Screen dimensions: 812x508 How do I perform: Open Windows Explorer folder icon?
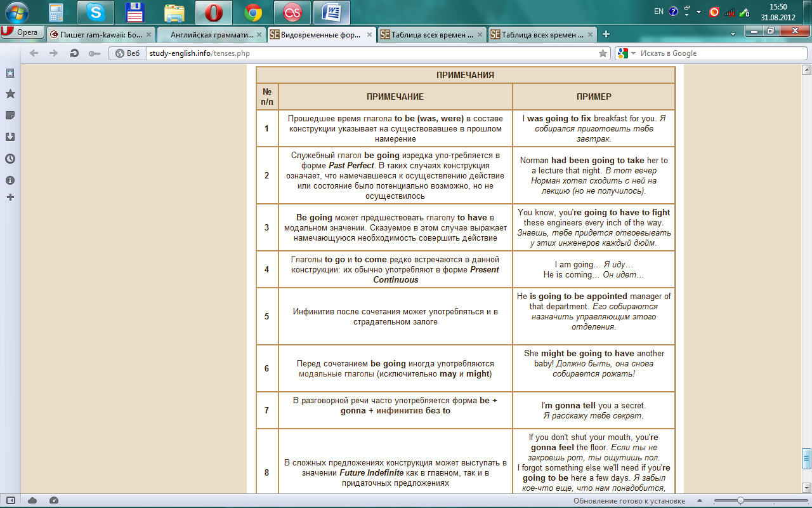(174, 12)
